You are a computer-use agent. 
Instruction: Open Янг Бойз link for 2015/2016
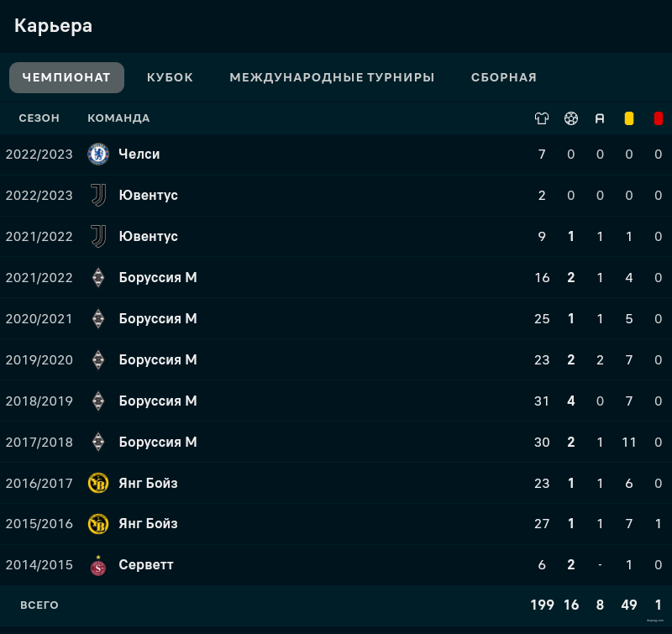tap(149, 523)
